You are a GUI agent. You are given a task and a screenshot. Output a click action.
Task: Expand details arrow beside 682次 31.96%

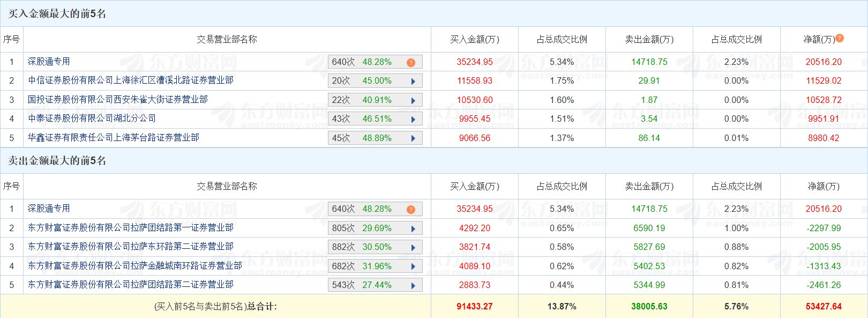point(413,267)
